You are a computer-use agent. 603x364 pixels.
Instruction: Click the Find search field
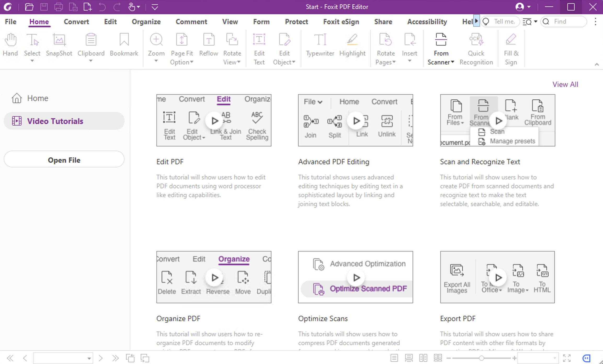click(564, 22)
